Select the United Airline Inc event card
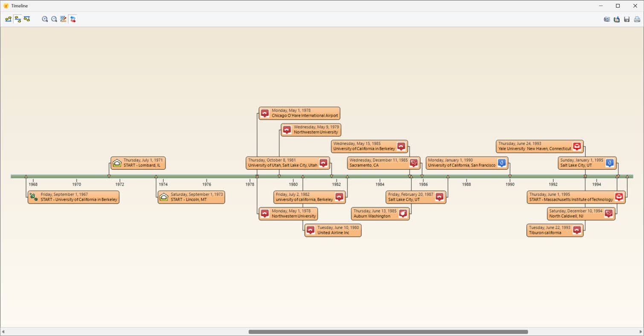 point(333,230)
